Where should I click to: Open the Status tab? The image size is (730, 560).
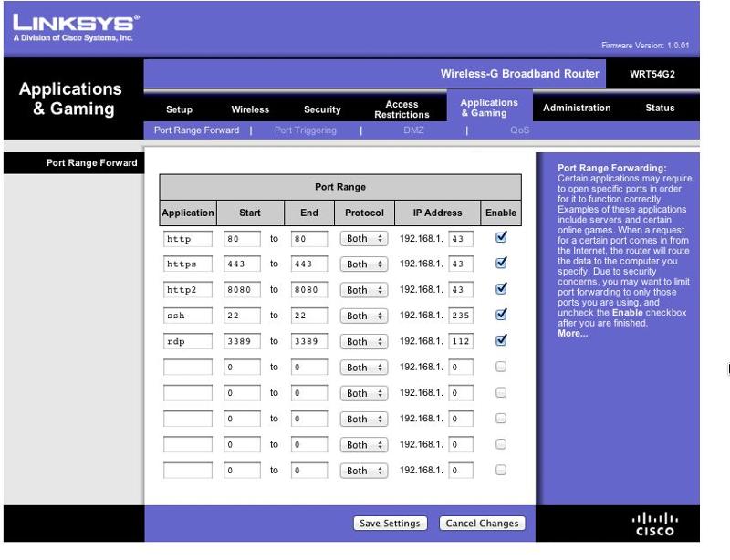coord(660,108)
